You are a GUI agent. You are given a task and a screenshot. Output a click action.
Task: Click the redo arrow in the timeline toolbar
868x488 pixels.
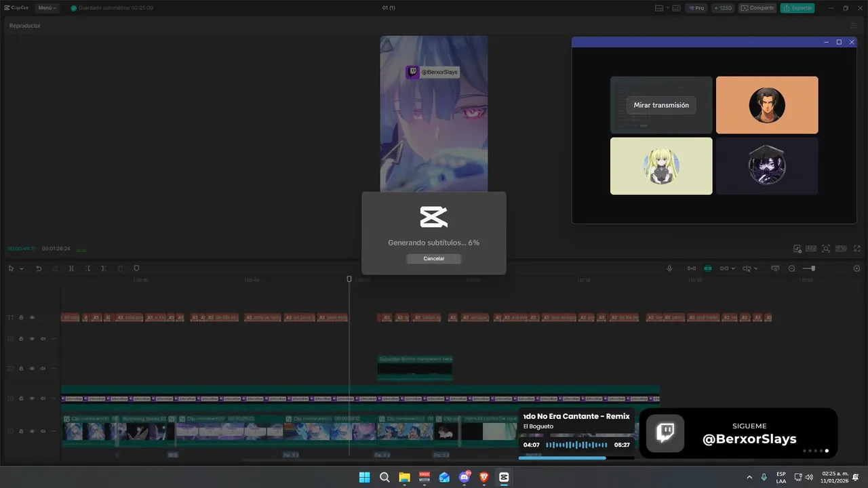coord(55,268)
